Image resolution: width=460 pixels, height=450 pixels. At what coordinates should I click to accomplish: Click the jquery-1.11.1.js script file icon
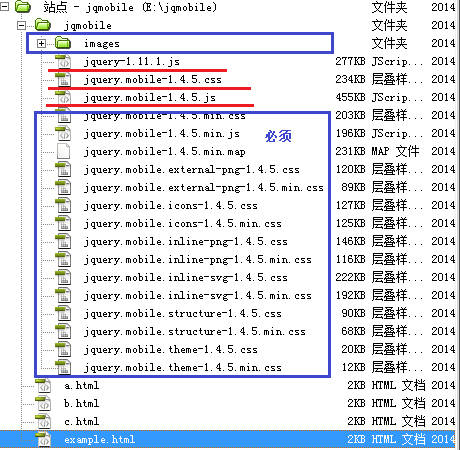63,61
